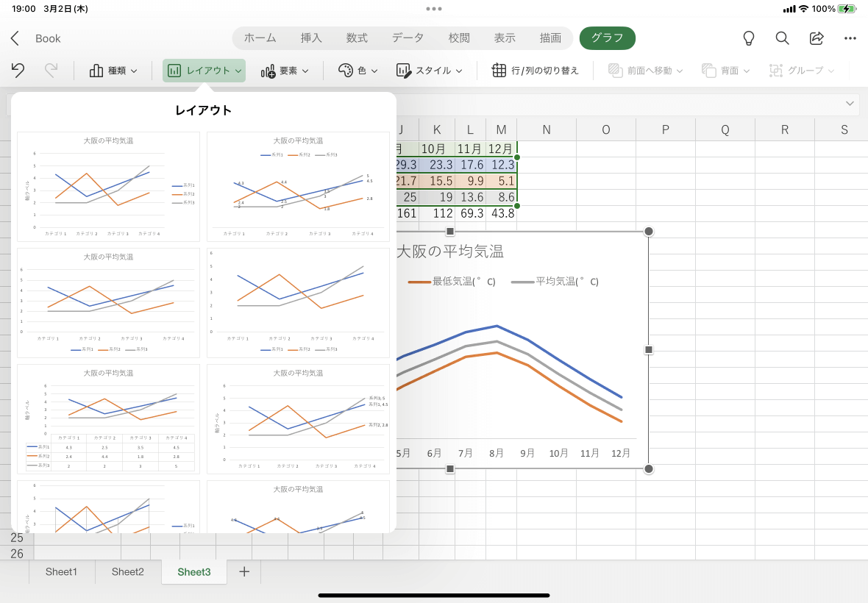Viewport: 868px width, 603px height.
Task: Open the 種類 chart type dropdown
Action: (x=113, y=71)
